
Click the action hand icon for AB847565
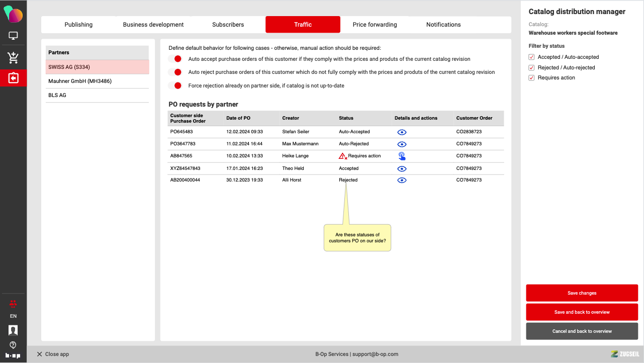point(402,156)
